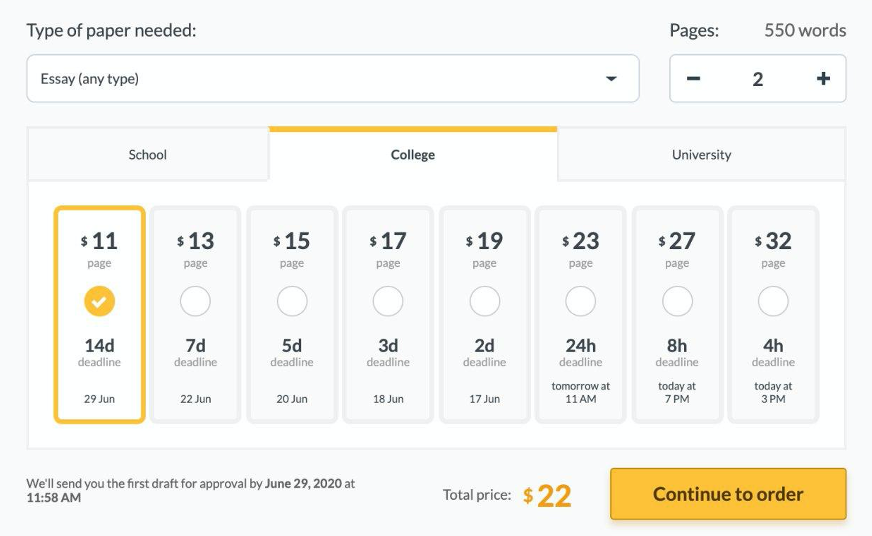
Task: Open the paper type dropdown arrow
Action: click(x=611, y=79)
